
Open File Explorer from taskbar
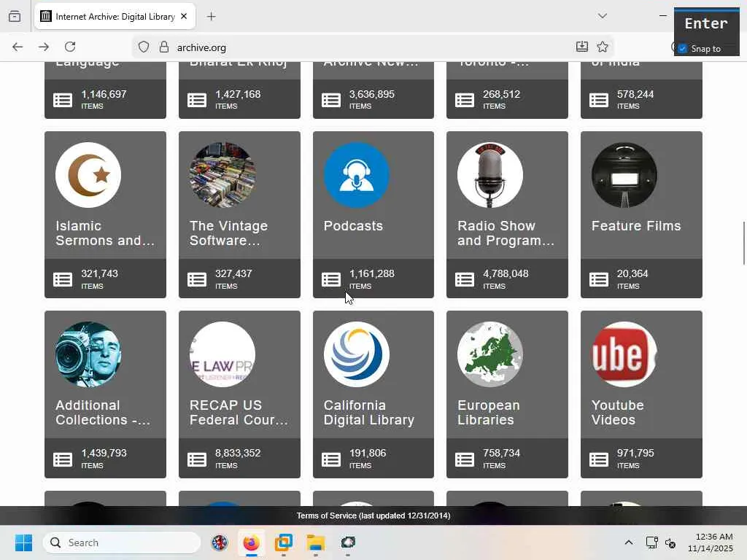pyautogui.click(x=315, y=542)
